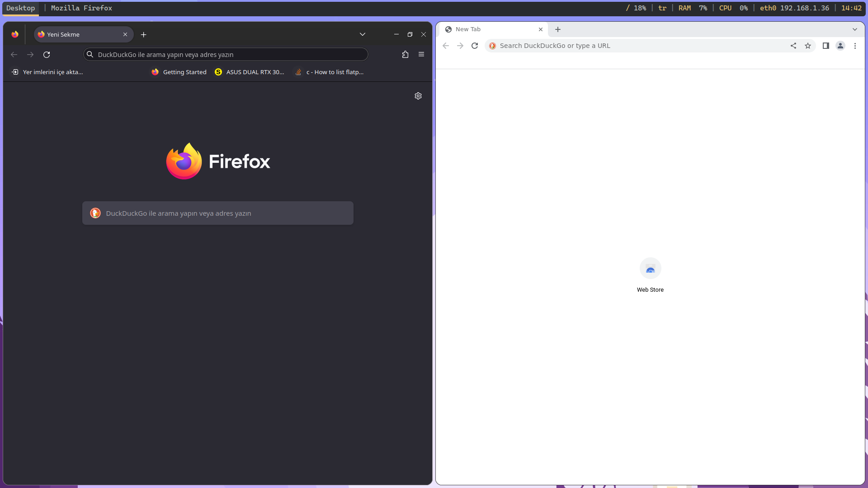
Task: Click the Desktop workspace label
Action: (20, 8)
